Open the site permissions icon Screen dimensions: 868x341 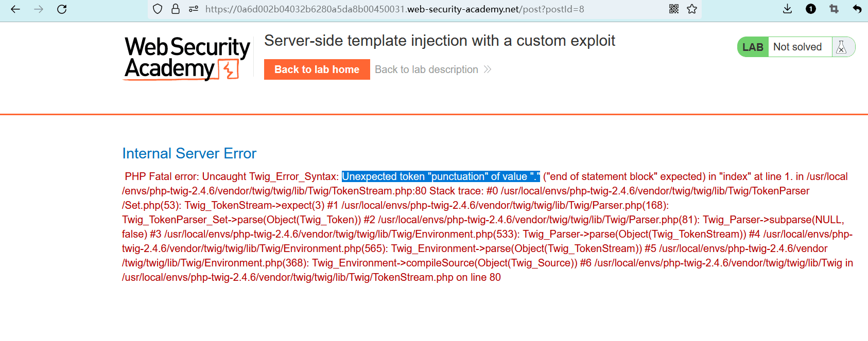tap(194, 9)
